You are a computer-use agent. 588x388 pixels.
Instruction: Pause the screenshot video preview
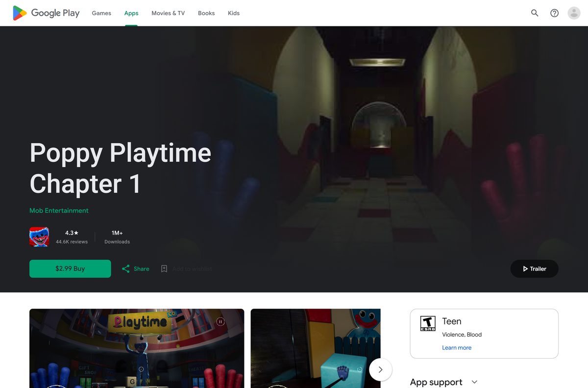220,322
